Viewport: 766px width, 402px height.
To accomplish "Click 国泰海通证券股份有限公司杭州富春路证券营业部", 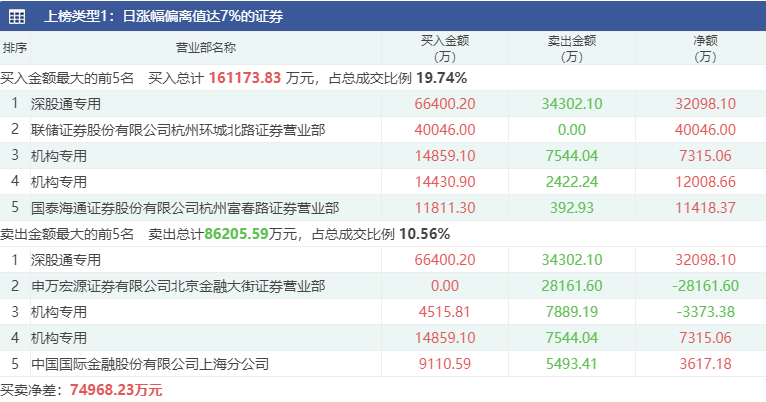I will point(185,208).
